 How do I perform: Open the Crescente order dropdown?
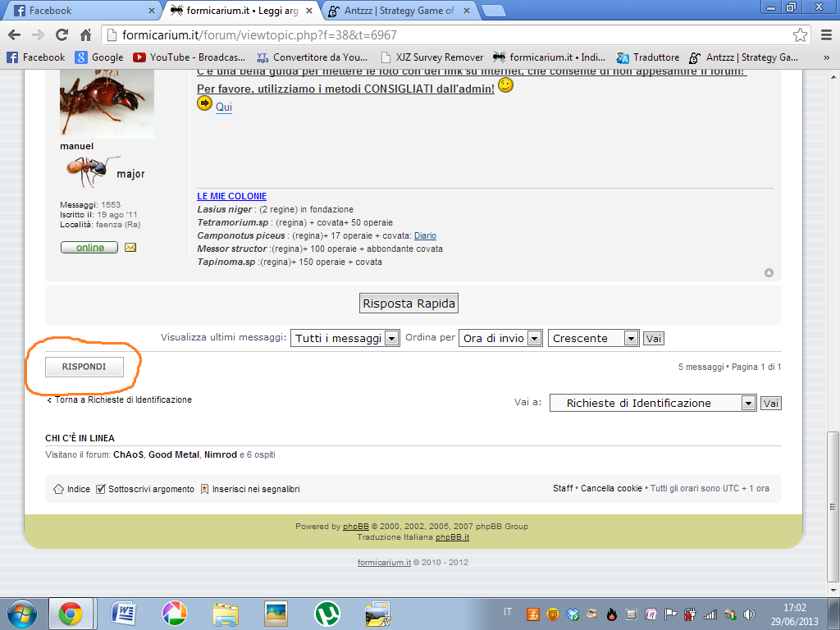point(593,338)
